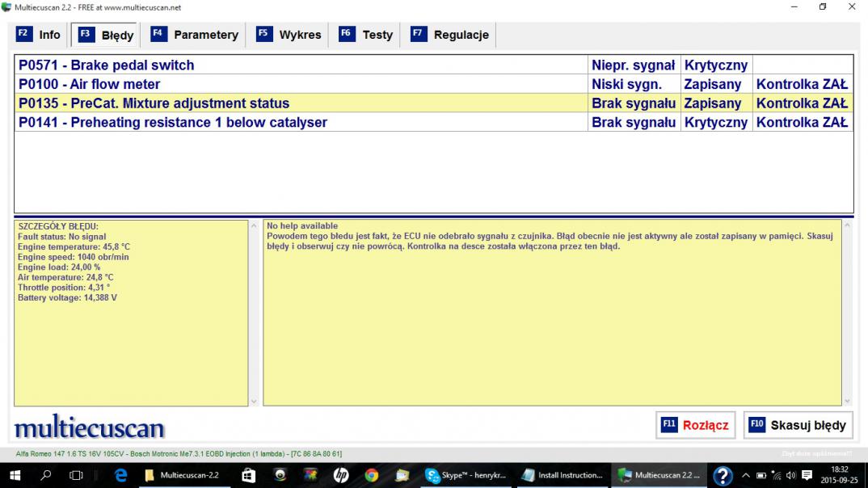The width and height of the screenshot is (868, 488).
Task: Click the F5 key icon beside Wykres
Action: (264, 34)
